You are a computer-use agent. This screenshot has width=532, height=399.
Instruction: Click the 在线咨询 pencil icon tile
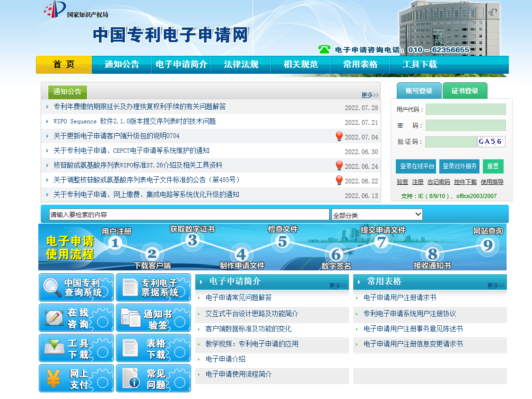(76, 318)
